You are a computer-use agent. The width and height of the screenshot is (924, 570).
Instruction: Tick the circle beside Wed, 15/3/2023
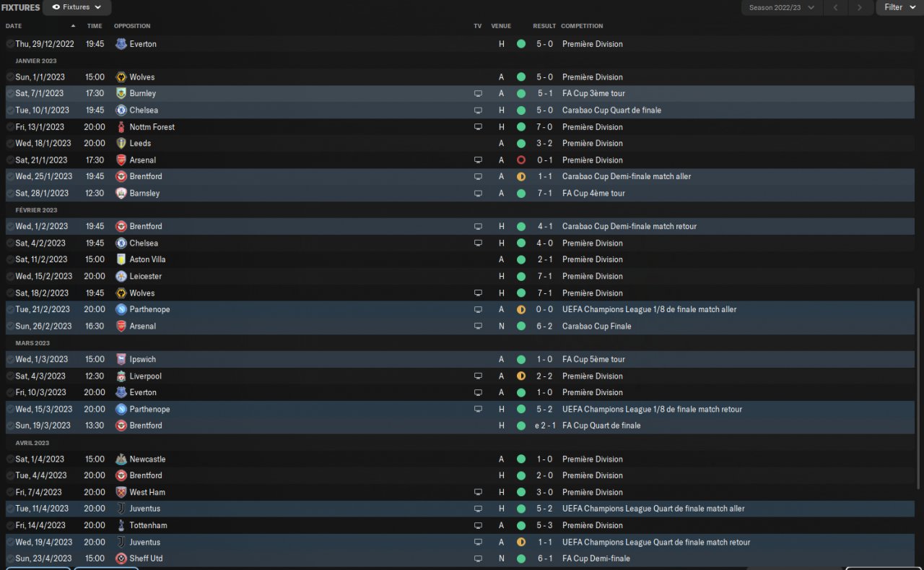click(x=10, y=410)
